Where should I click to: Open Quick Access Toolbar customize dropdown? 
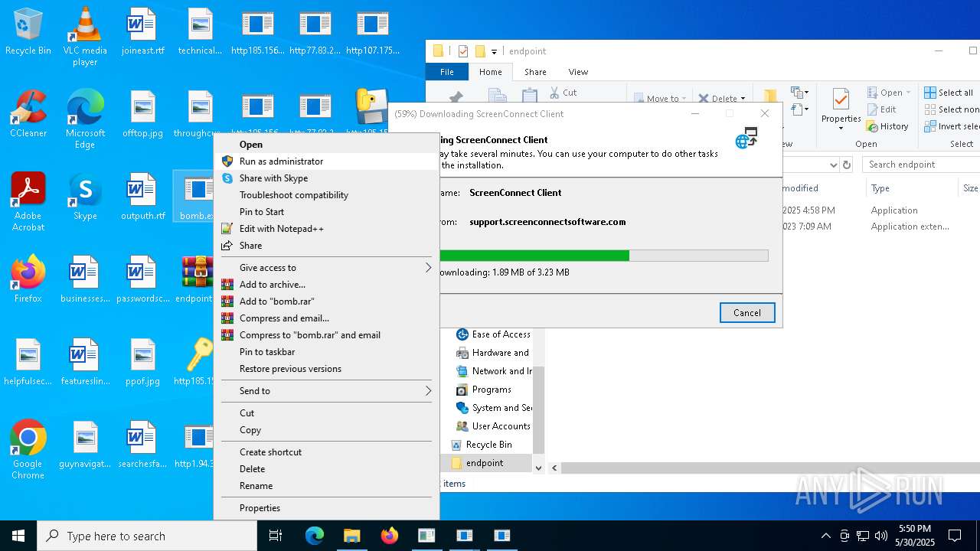tap(494, 51)
